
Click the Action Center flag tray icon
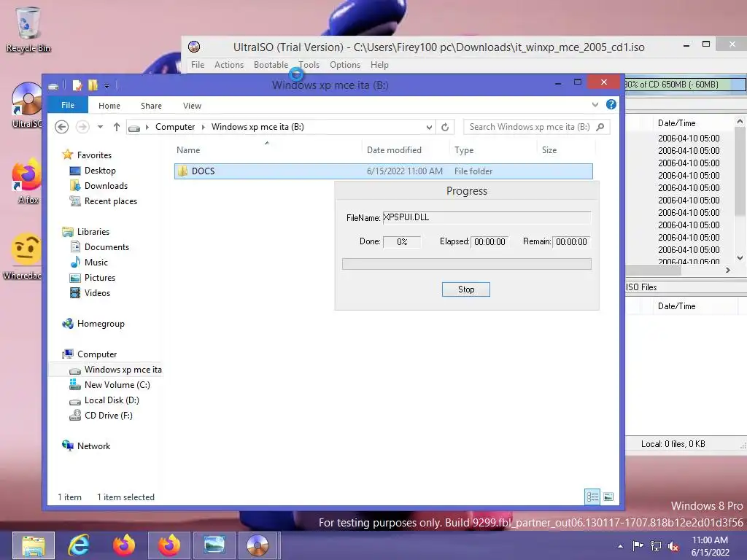pyautogui.click(x=638, y=546)
